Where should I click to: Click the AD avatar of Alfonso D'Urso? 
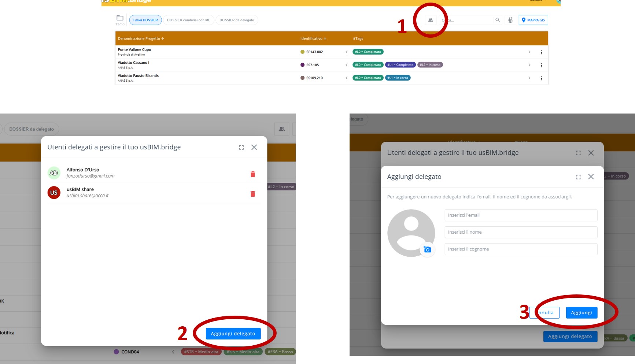coord(54,173)
